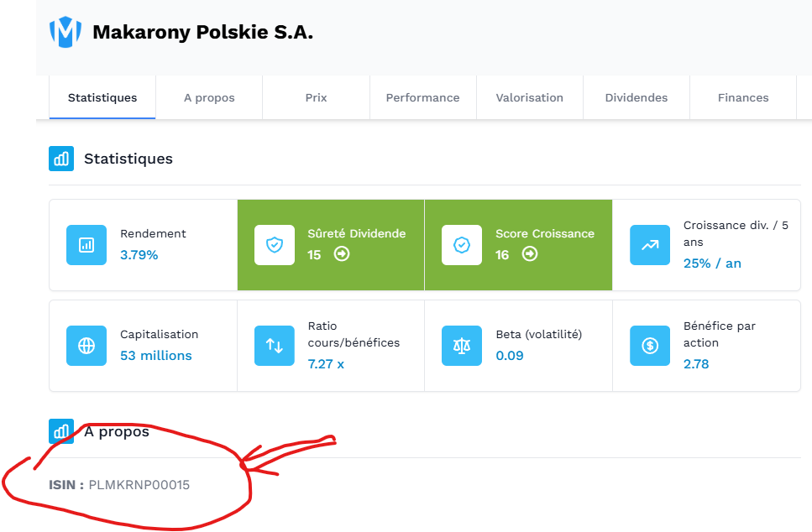Click the Rendement chart icon
This screenshot has width=812, height=532.
click(x=86, y=245)
